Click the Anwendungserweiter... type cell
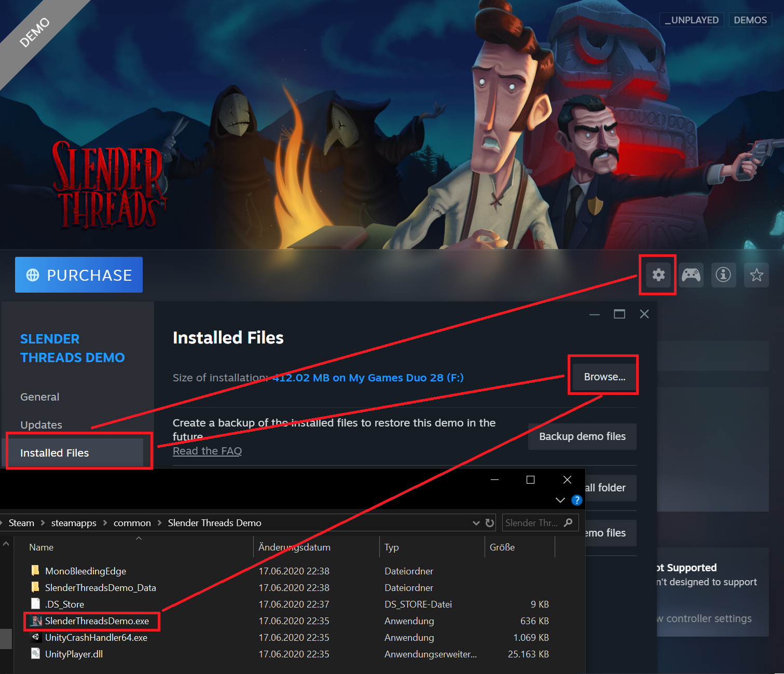Screen dimensions: 784x674 [x=431, y=654]
